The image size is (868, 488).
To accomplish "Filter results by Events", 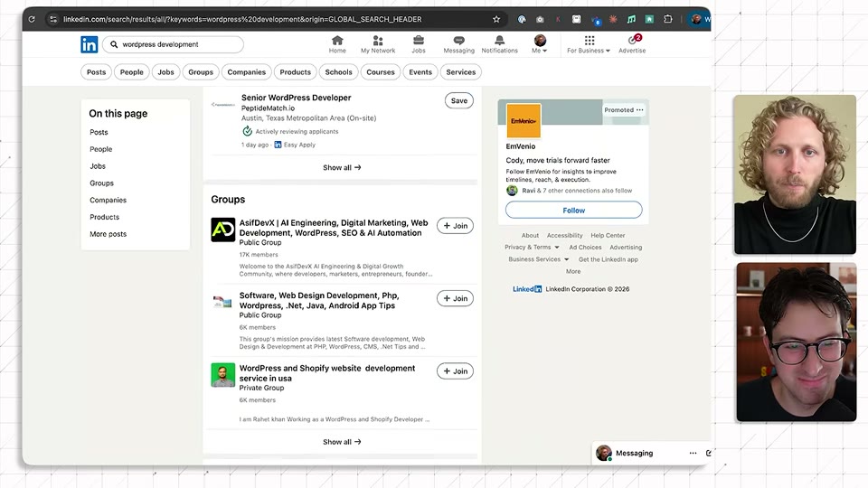I will (420, 72).
